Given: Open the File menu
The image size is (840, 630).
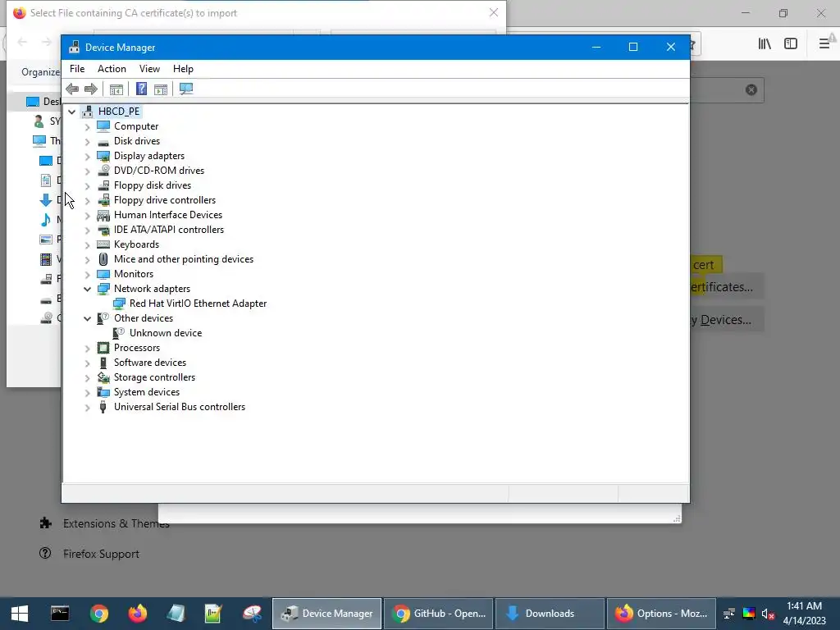Looking at the screenshot, I should (77, 69).
